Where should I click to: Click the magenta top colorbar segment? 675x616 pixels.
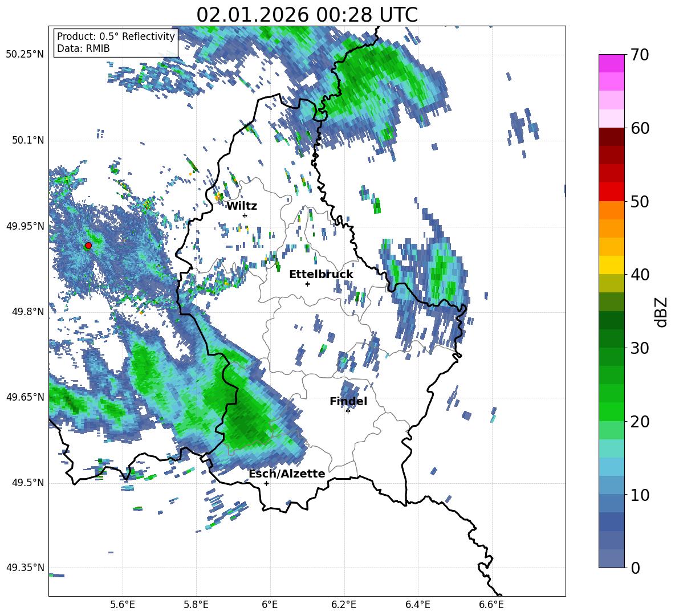pos(611,63)
